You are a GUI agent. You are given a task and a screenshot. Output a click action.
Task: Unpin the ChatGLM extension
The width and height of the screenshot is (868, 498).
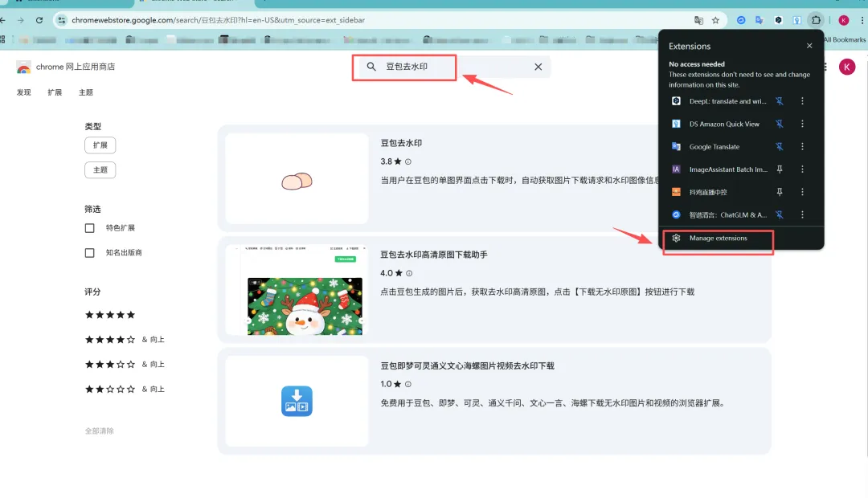(780, 214)
